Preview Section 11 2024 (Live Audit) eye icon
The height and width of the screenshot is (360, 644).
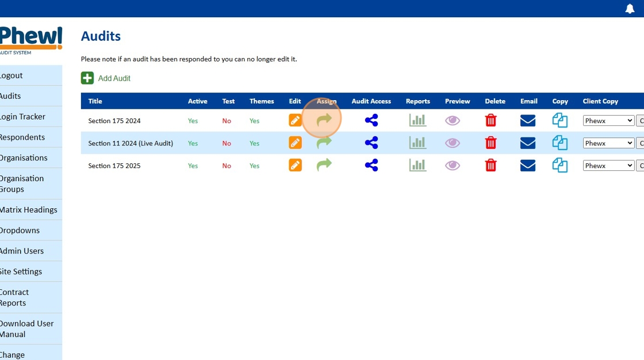tap(453, 143)
